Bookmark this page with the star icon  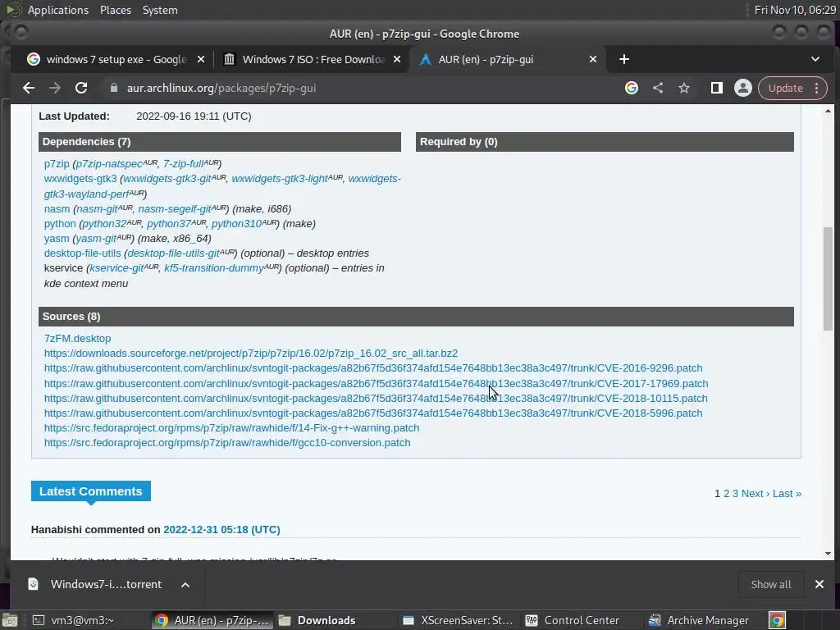684,88
